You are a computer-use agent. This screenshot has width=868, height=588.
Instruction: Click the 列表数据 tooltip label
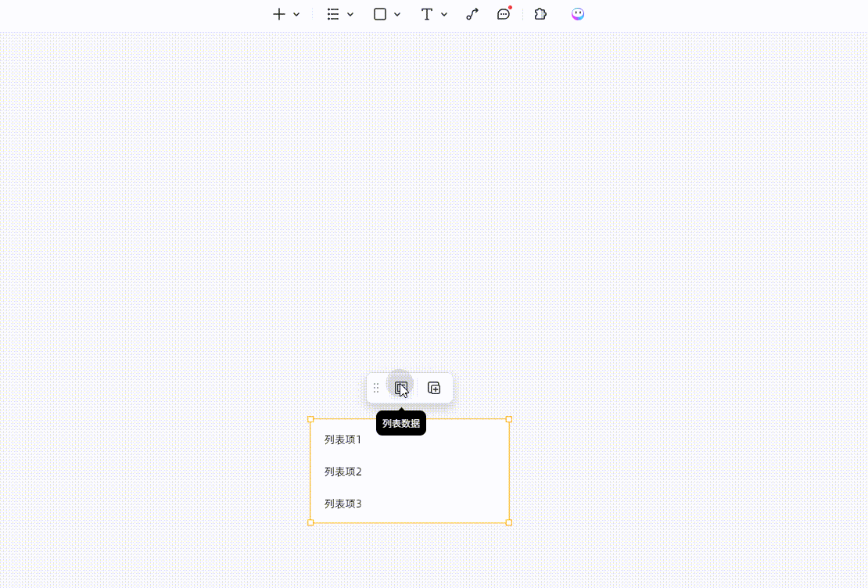[x=400, y=422]
